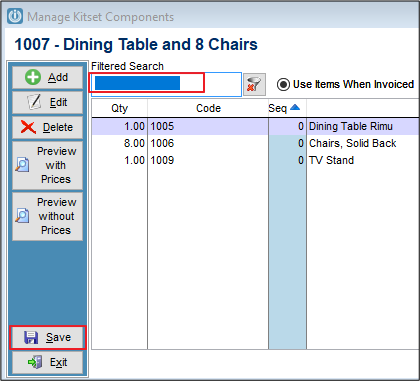Click the green plus Add icon
Viewport: 420px width, 381px height.
click(x=33, y=77)
